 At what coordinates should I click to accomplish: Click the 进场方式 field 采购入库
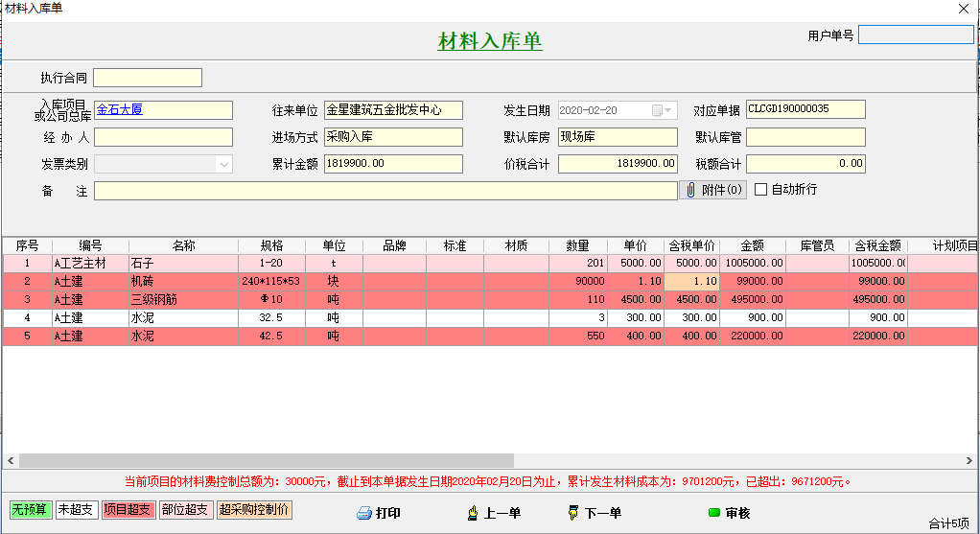point(393,137)
